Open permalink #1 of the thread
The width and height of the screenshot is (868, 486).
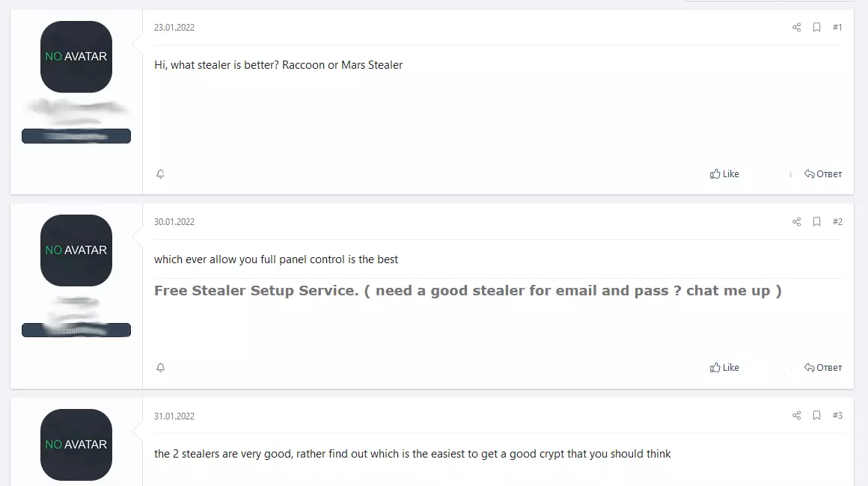837,27
